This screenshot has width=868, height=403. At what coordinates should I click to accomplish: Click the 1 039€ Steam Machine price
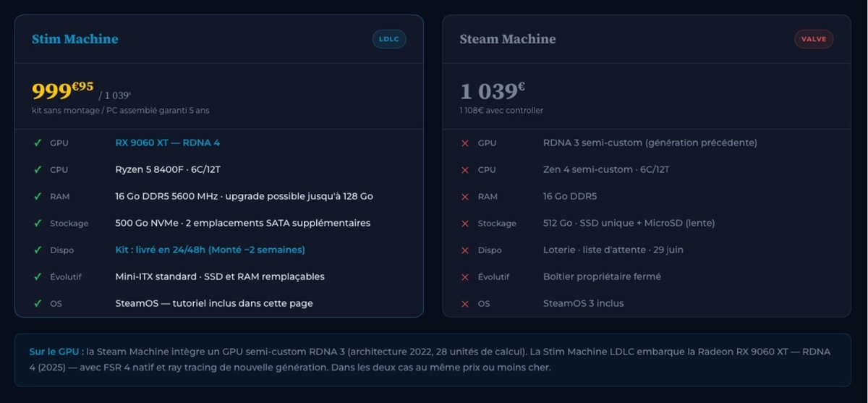point(493,90)
